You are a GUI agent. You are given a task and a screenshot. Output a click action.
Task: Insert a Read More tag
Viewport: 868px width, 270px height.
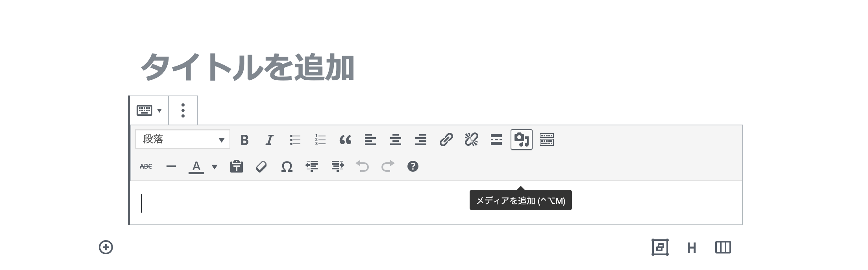(x=496, y=140)
